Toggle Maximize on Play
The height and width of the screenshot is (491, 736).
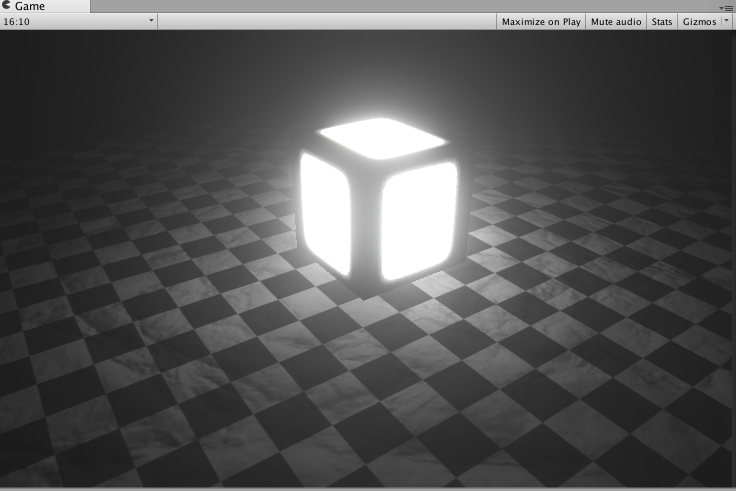(x=541, y=22)
